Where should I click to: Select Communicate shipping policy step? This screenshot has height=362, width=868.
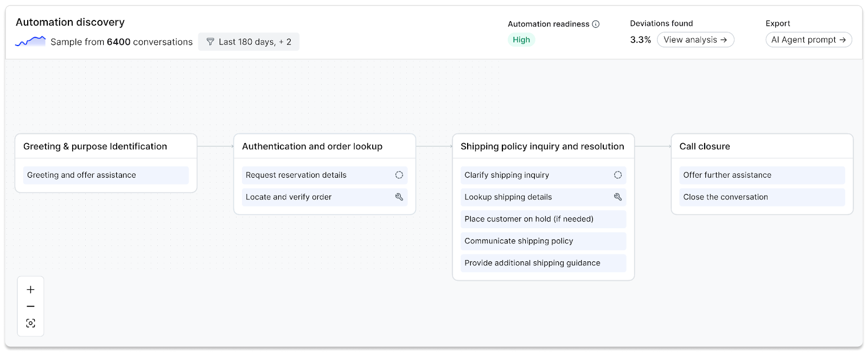click(x=543, y=241)
